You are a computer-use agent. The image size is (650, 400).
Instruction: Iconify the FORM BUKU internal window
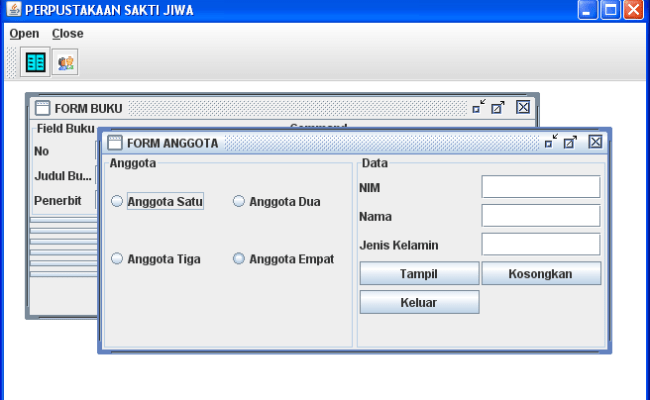click(x=479, y=107)
